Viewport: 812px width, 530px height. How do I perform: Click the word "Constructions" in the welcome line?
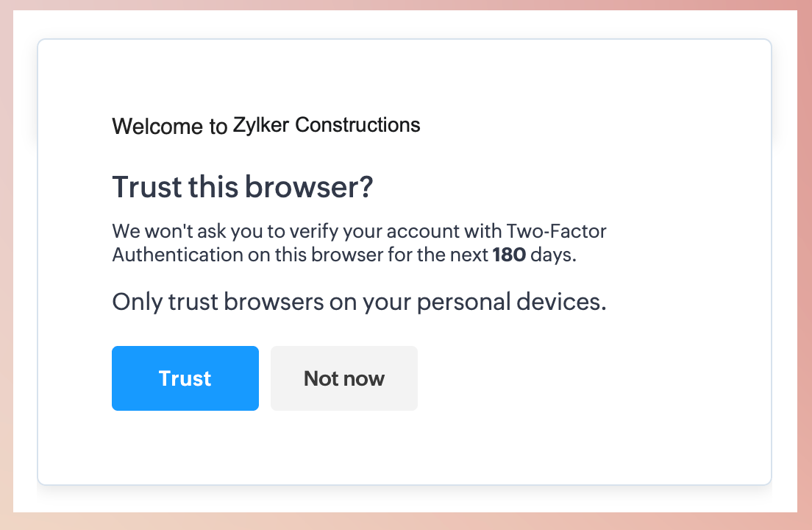click(357, 125)
